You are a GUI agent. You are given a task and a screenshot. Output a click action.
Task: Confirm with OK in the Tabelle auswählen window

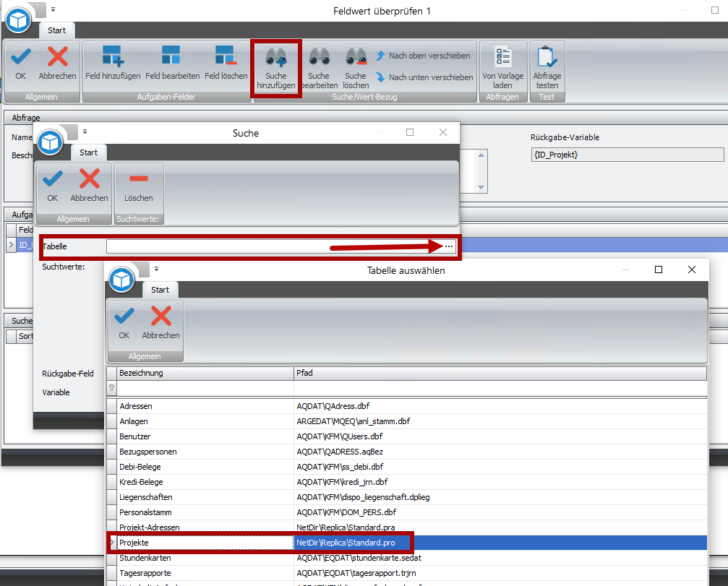pos(124,323)
